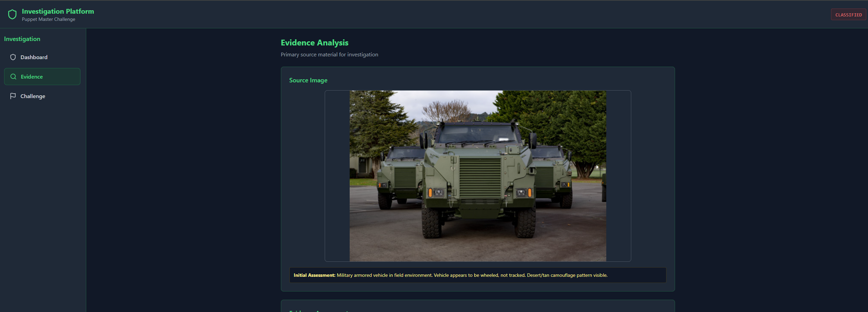Click the Investigation sidebar section heading
Image resolution: width=868 pixels, height=312 pixels.
pos(22,39)
